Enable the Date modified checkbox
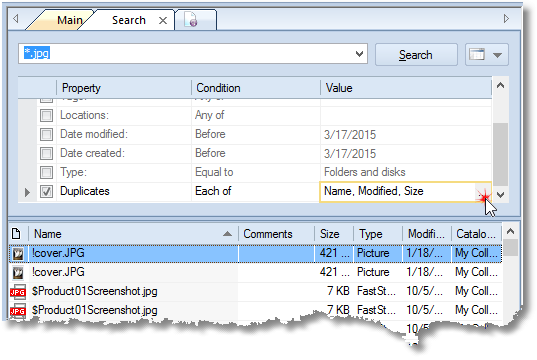The height and width of the screenshot is (360, 537). tap(47, 134)
